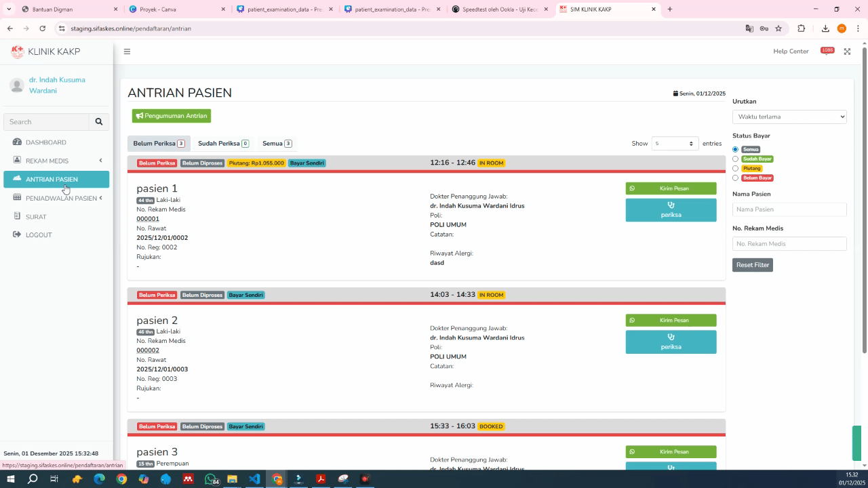Image resolution: width=868 pixels, height=488 pixels.
Task: Click the hamburger sidebar toggle icon
Action: [127, 52]
